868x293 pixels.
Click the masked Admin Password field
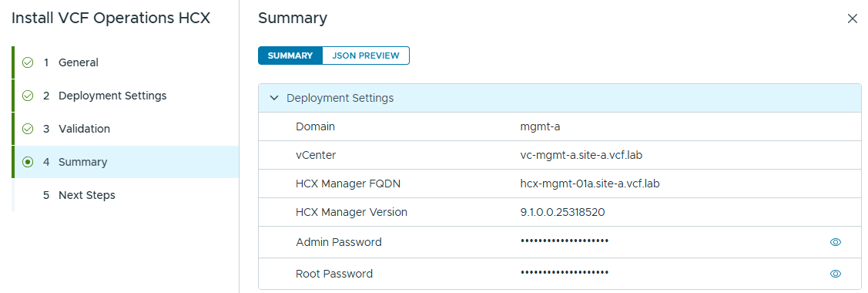tap(564, 242)
